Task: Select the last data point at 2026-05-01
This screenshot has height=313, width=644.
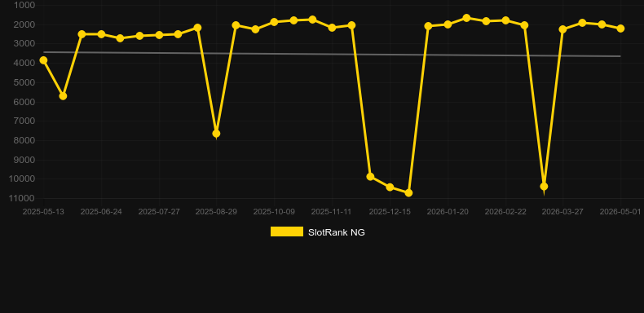Action: point(620,29)
